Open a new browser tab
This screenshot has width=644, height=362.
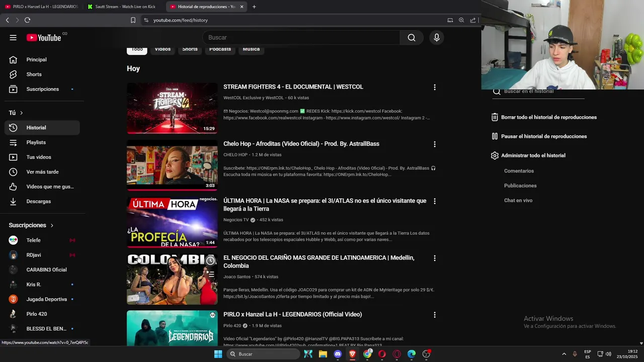(x=254, y=7)
